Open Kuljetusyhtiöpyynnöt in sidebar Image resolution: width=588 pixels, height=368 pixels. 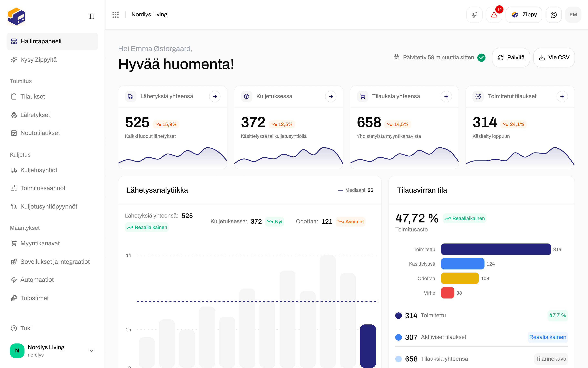52,207
